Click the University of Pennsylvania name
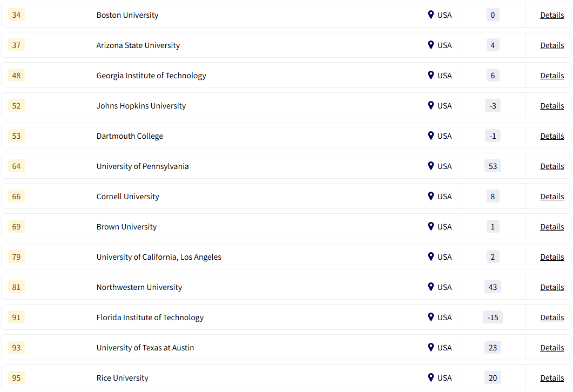Image resolution: width=573 pixels, height=392 pixels. point(143,166)
